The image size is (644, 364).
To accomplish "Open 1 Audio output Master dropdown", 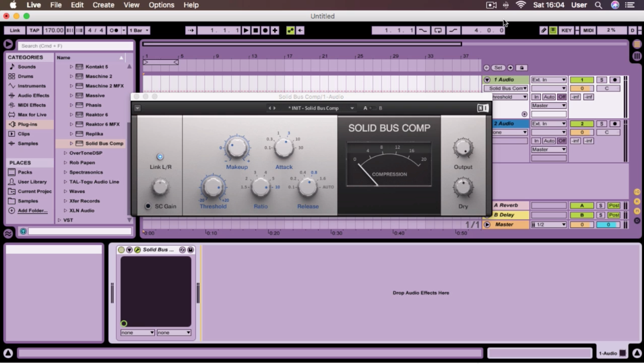I will click(549, 106).
